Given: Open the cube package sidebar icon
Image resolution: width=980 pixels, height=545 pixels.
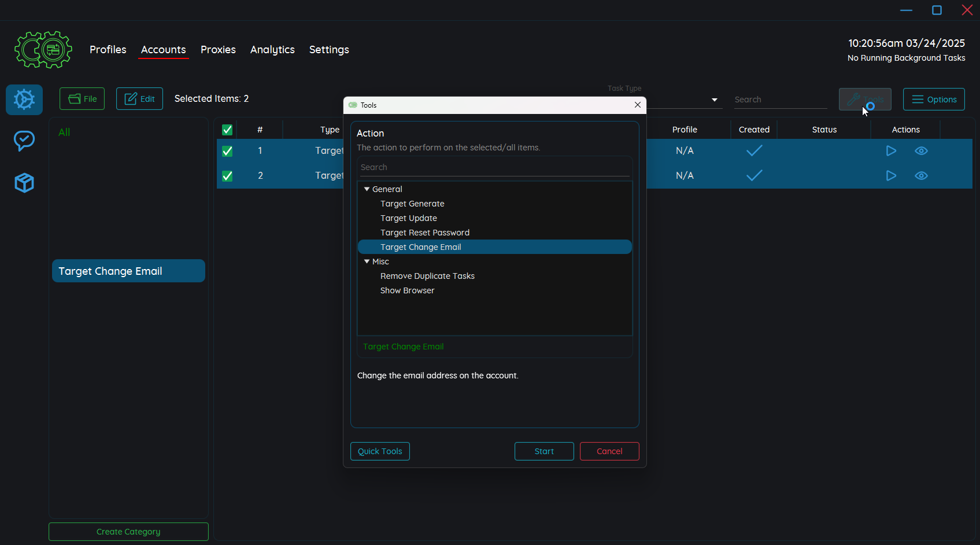Looking at the screenshot, I should point(24,183).
